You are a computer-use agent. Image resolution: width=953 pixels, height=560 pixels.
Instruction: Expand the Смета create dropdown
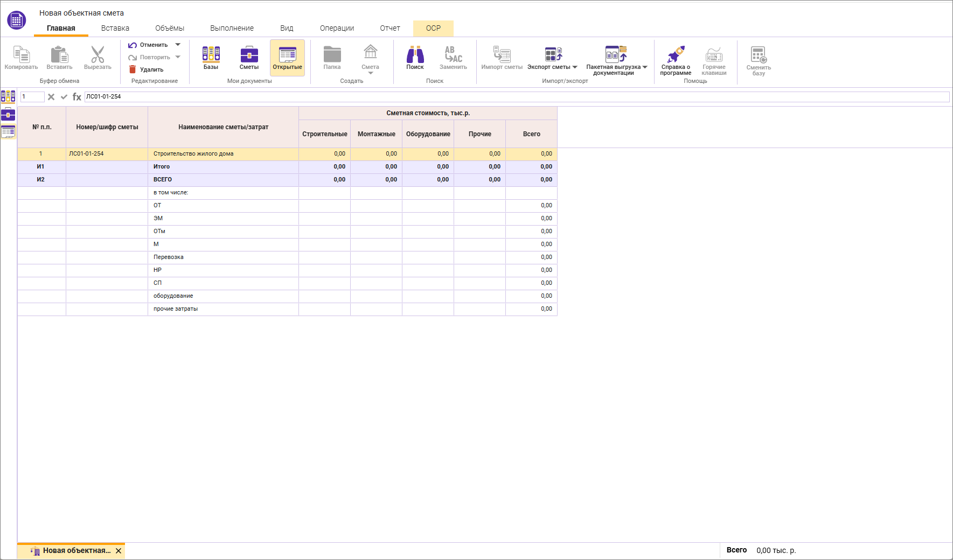tap(370, 73)
